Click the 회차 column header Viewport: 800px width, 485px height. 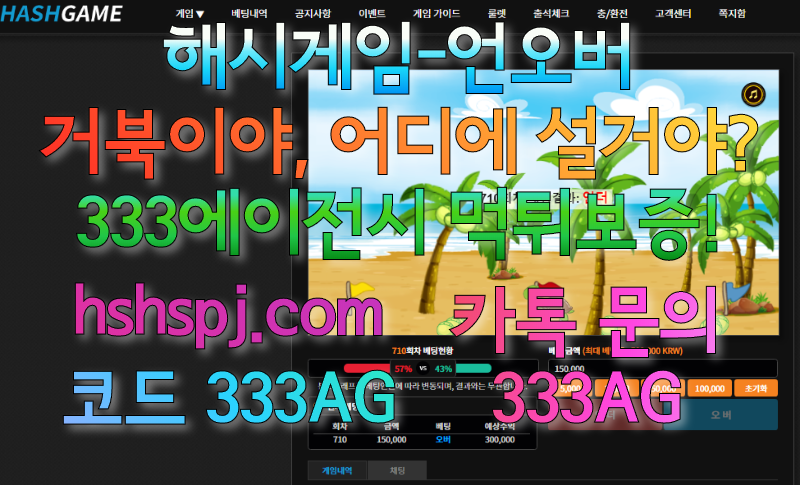click(340, 426)
